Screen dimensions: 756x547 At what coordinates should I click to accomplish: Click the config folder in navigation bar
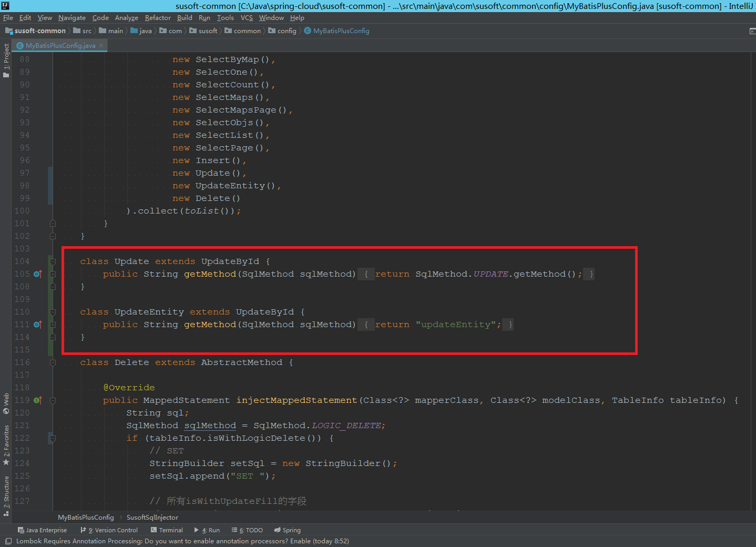click(x=287, y=31)
